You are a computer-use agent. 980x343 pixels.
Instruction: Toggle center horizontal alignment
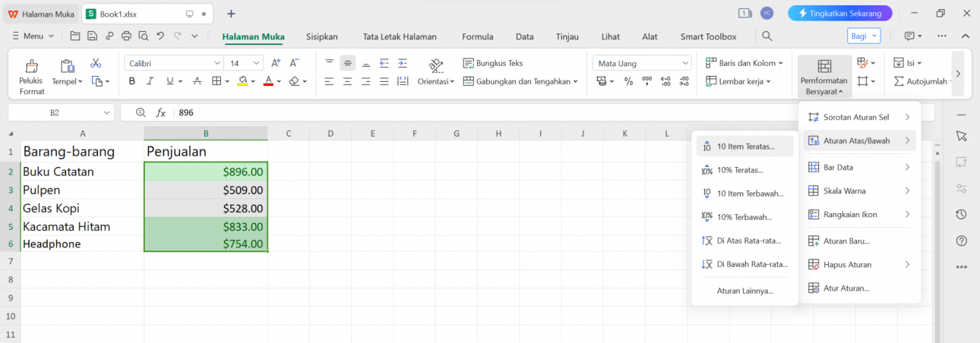pyautogui.click(x=347, y=81)
